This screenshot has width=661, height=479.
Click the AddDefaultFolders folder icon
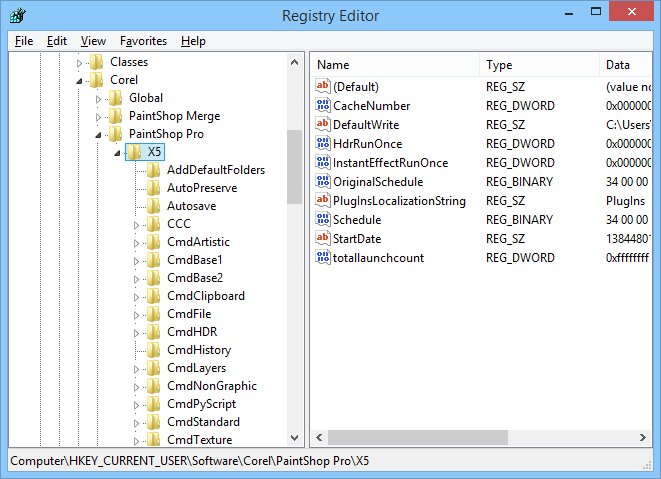coord(153,170)
